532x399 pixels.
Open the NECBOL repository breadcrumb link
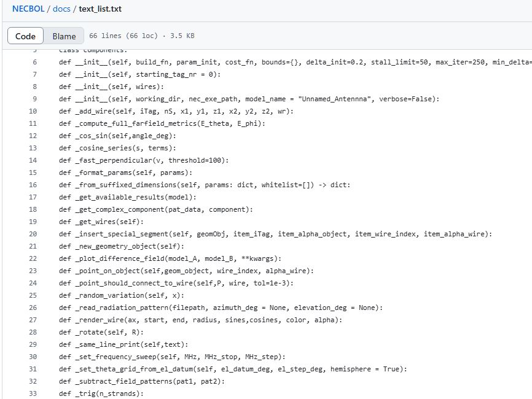(28, 9)
